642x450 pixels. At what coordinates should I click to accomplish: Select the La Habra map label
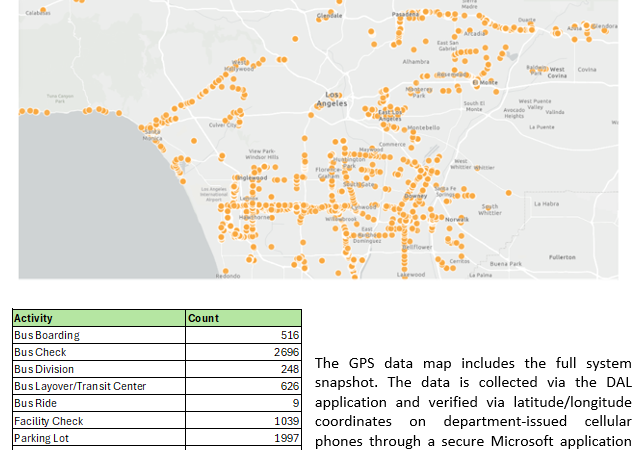click(x=547, y=203)
